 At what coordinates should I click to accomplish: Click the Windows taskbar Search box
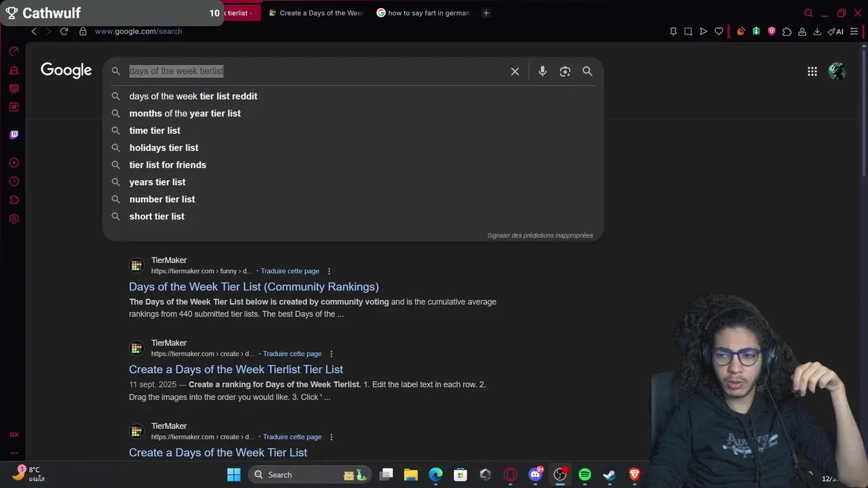309,474
